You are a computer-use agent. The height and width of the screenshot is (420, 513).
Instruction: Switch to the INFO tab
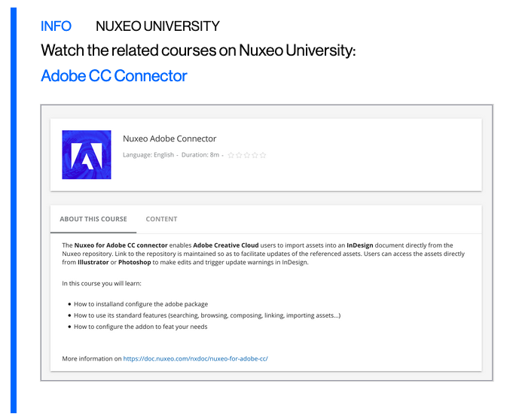[56, 26]
